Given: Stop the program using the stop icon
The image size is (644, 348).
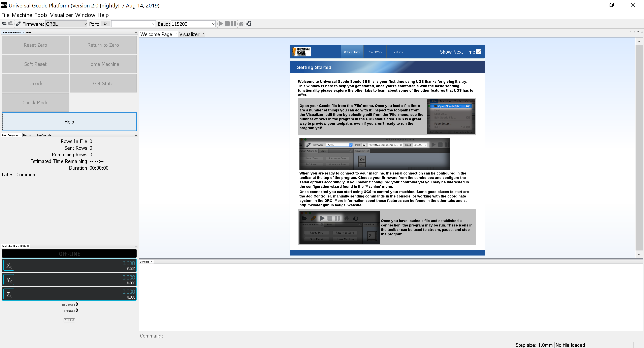Looking at the screenshot, I should click(227, 24).
